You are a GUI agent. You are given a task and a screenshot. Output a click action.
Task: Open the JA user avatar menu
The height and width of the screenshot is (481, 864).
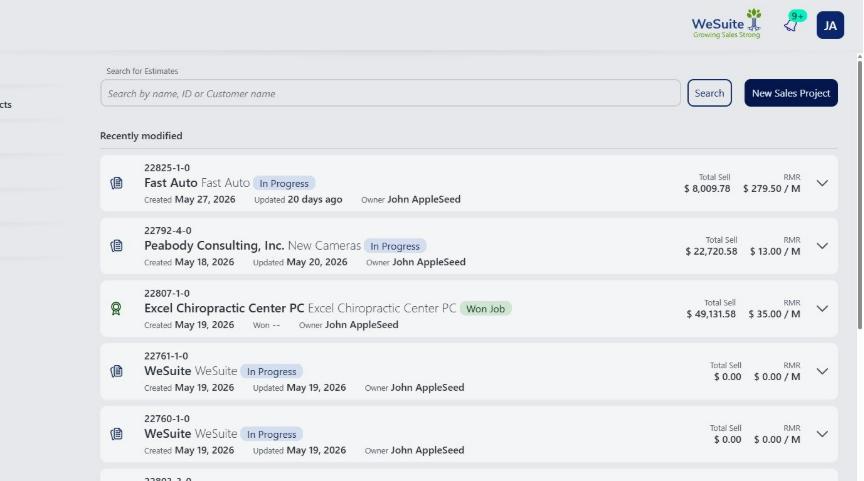pos(830,25)
